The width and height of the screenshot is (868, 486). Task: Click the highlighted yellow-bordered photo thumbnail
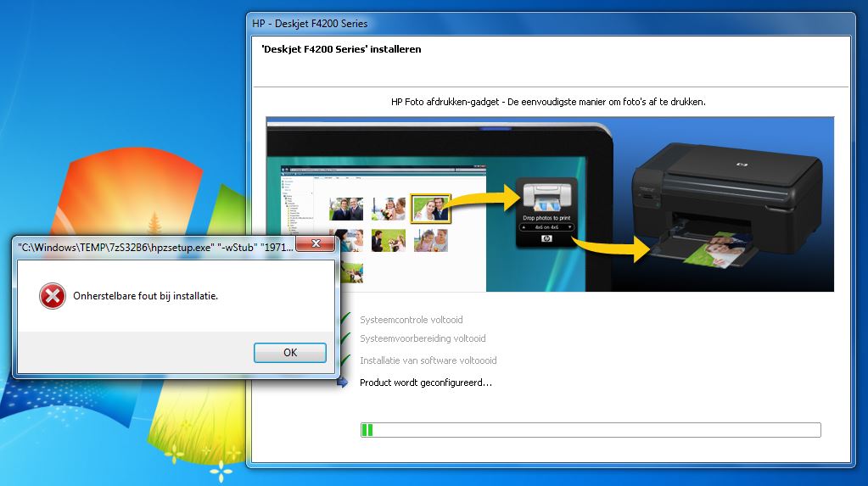pos(431,209)
